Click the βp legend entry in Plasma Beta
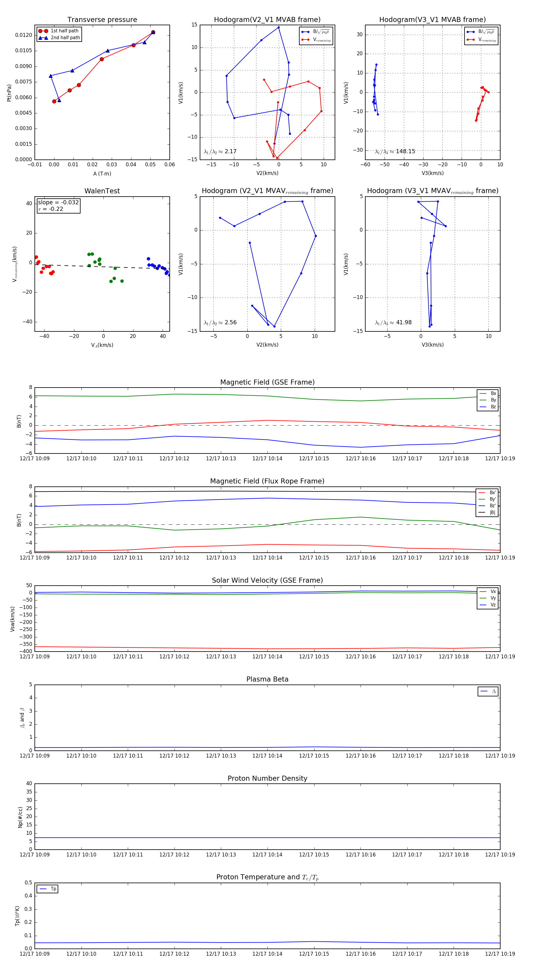Viewport: 535px width, 980px height. [488, 691]
